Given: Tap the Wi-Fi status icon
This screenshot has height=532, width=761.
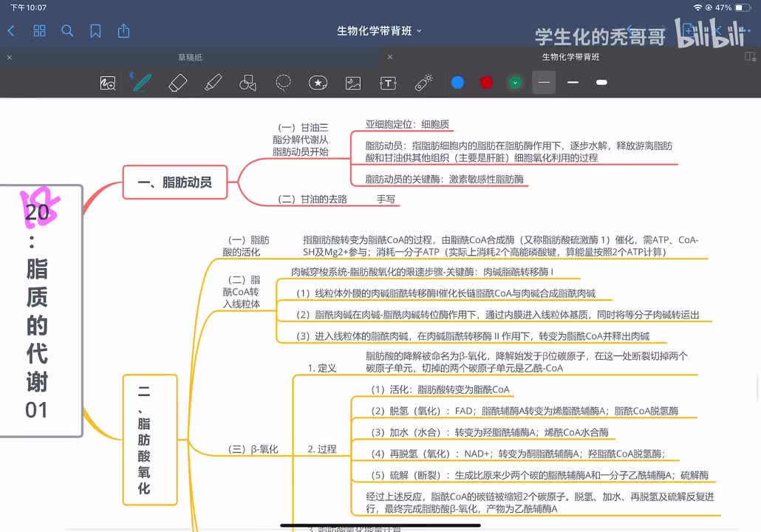Looking at the screenshot, I should pos(698,7).
